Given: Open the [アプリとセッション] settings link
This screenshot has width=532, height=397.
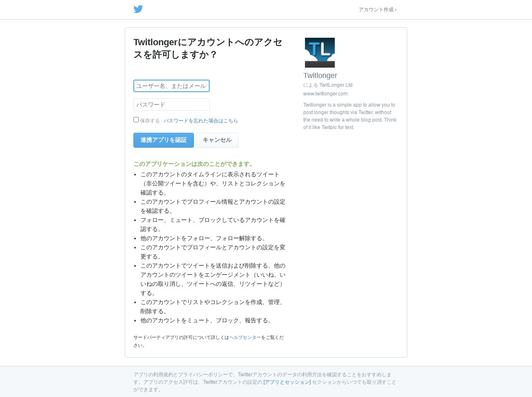Looking at the screenshot, I should [287, 382].
